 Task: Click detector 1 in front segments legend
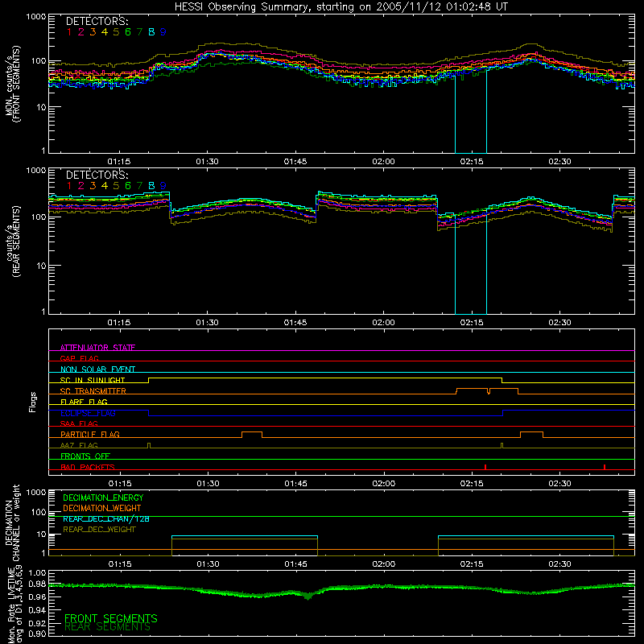pyautogui.click(x=69, y=32)
